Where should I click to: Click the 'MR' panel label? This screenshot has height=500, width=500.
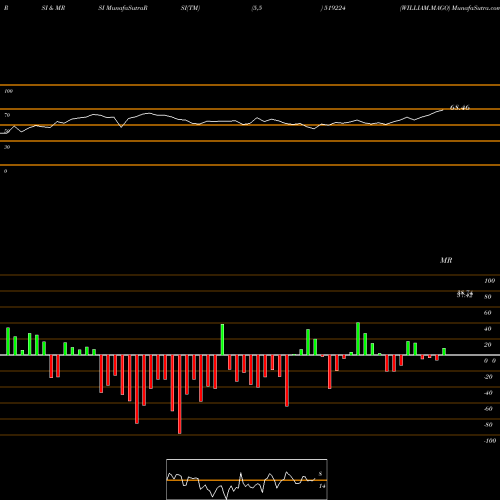click(x=446, y=260)
